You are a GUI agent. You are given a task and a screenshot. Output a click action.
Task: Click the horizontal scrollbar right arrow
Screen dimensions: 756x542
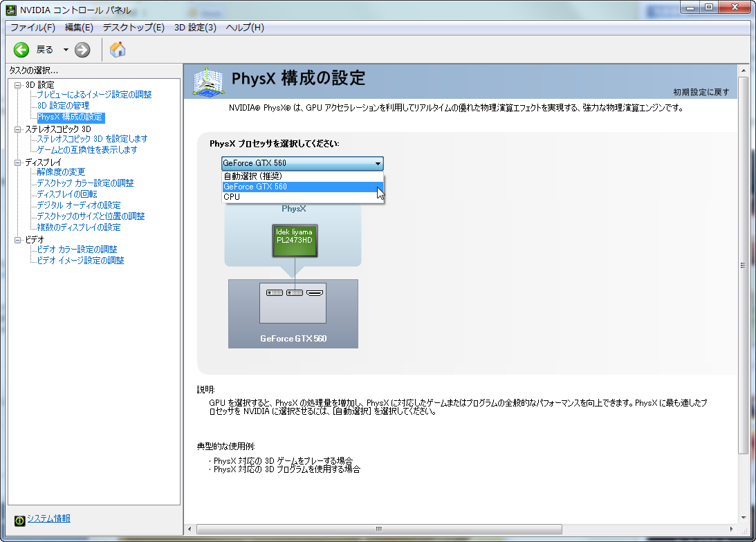[x=731, y=529]
